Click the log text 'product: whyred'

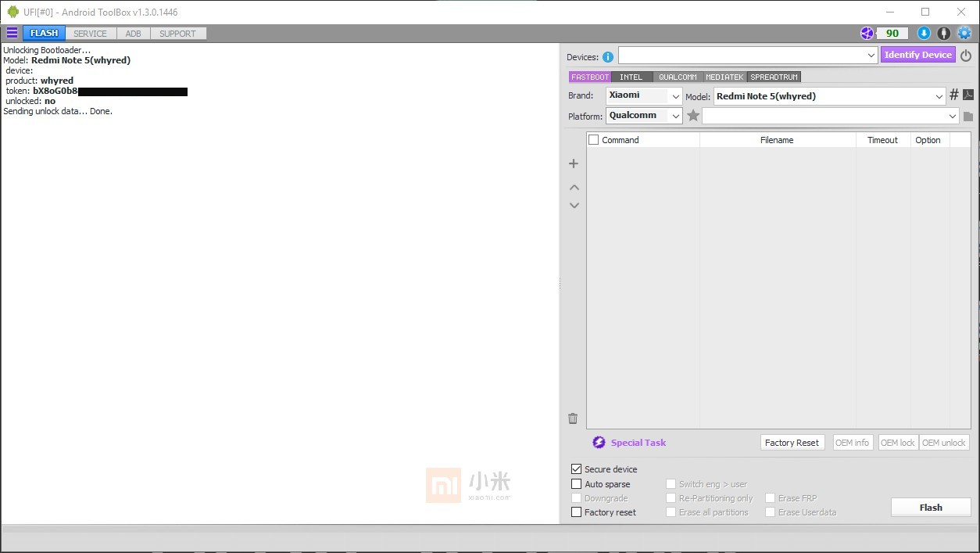(x=40, y=81)
